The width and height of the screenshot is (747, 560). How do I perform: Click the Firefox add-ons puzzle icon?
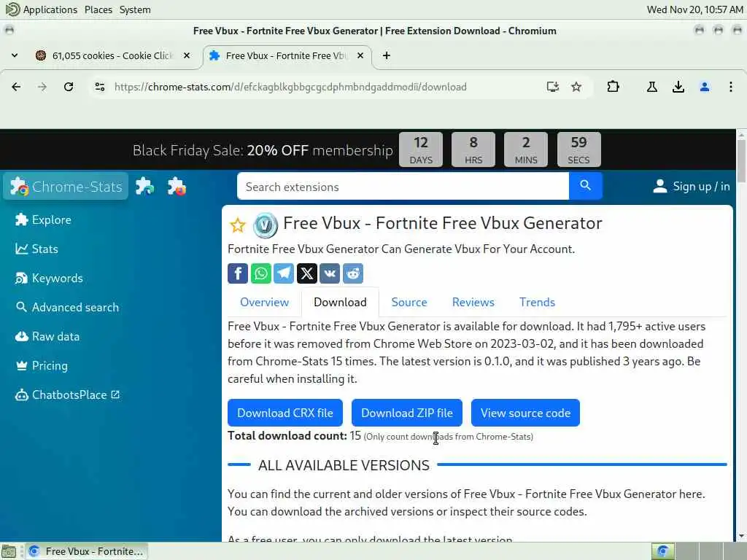tap(177, 186)
